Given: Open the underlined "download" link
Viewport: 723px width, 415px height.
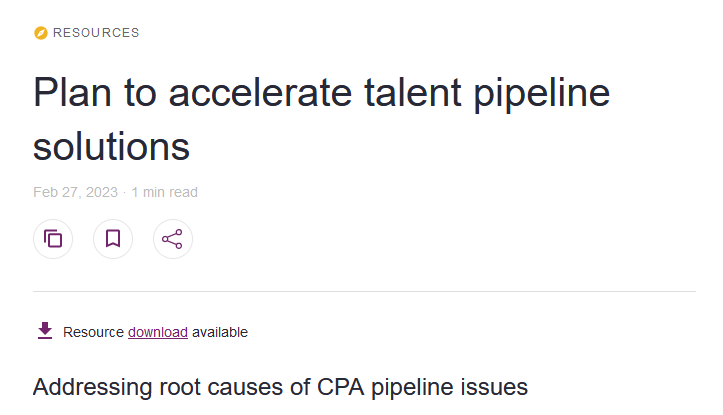Looking at the screenshot, I should [158, 332].
